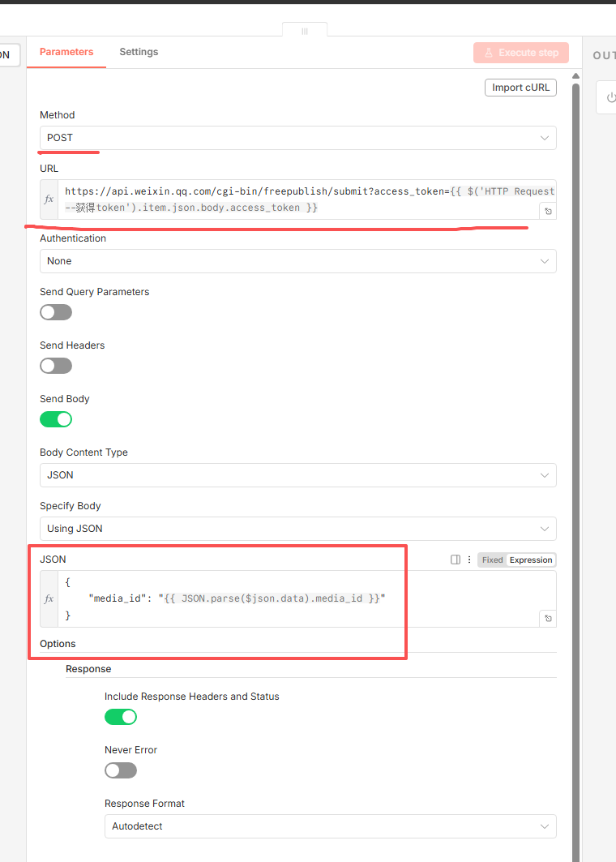
Task: Click the Import cURL button
Action: pyautogui.click(x=520, y=88)
